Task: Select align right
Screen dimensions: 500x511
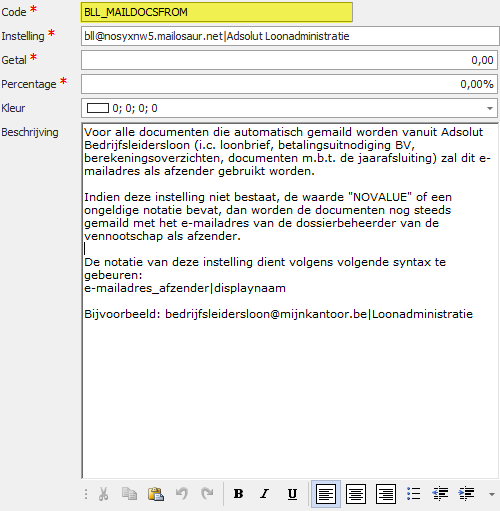Action: pos(386,494)
